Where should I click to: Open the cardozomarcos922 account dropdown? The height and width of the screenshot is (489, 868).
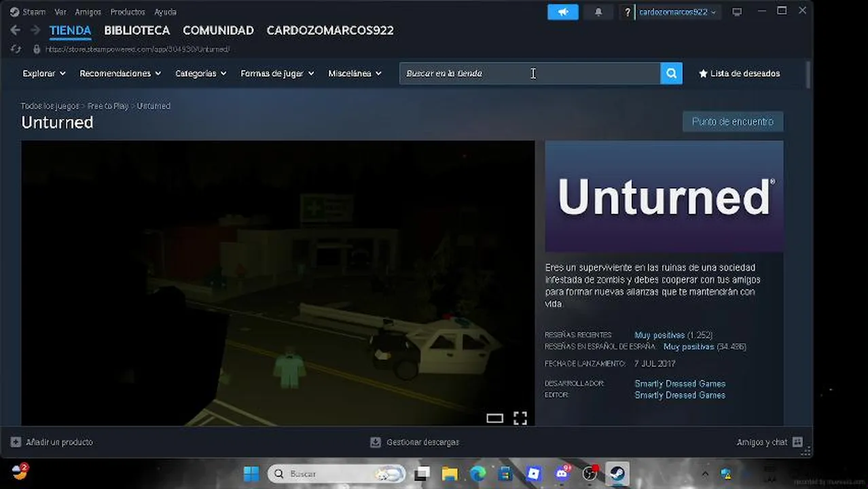click(677, 12)
